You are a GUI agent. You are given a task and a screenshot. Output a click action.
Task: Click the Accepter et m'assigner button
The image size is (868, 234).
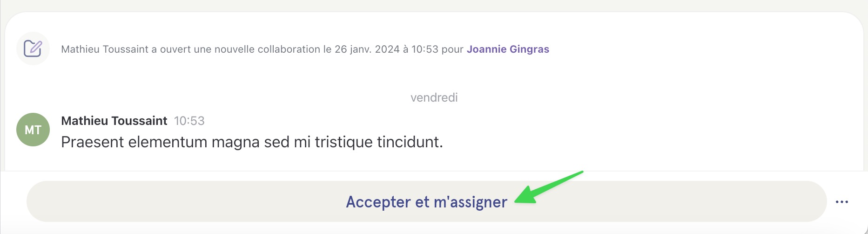[x=426, y=201]
